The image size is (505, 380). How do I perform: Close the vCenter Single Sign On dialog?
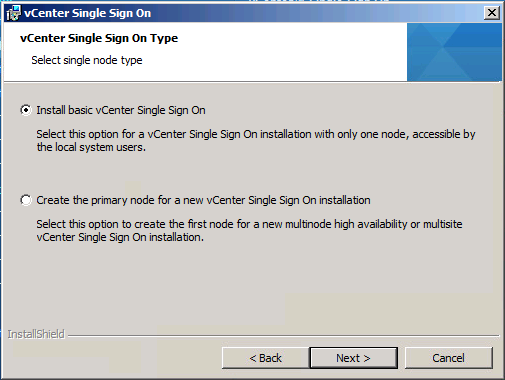coord(492,13)
